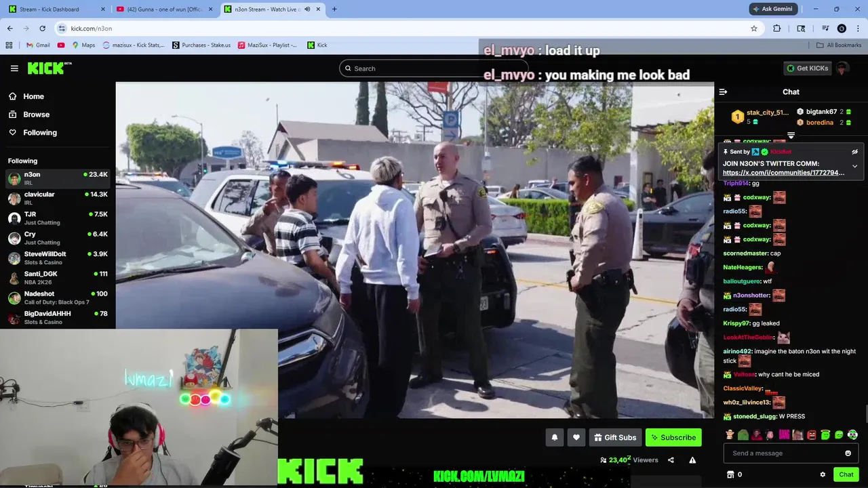Open the Gmail bookmark
Screen dimensions: 868x488
(38, 45)
